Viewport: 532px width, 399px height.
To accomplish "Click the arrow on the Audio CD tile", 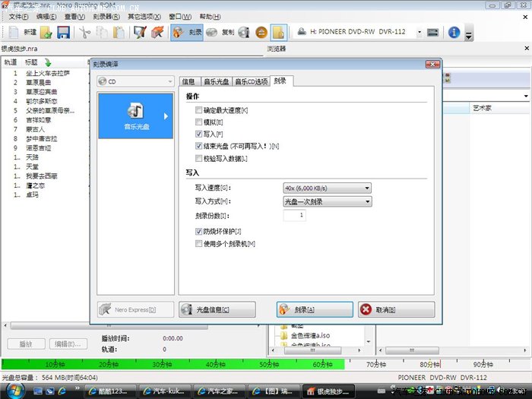I will click(166, 116).
